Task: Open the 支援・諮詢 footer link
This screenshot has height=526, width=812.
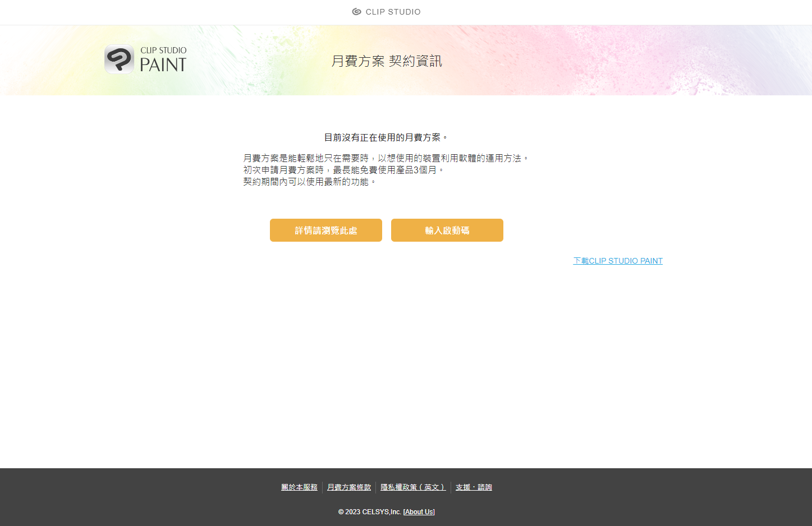Action: tap(474, 487)
